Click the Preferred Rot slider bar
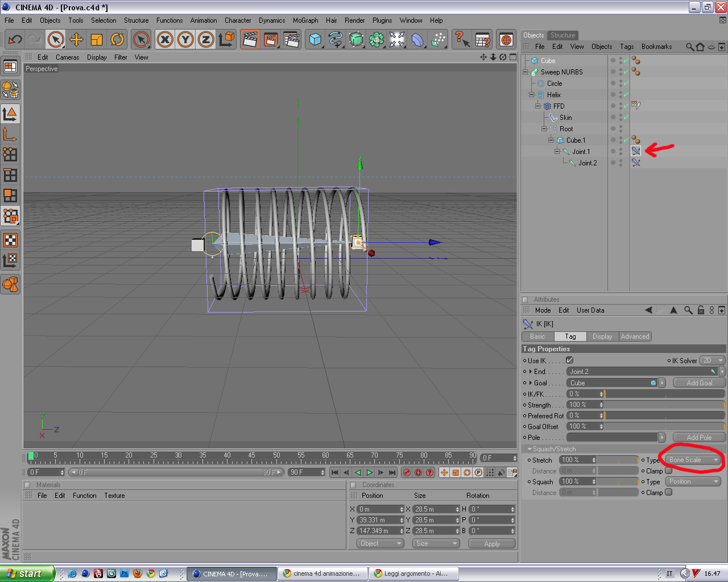The image size is (728, 582). click(x=664, y=415)
